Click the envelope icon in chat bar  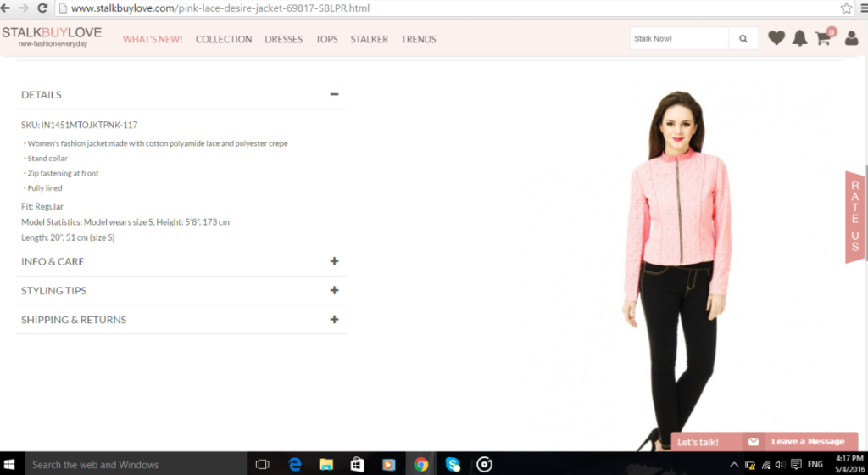pyautogui.click(x=754, y=441)
